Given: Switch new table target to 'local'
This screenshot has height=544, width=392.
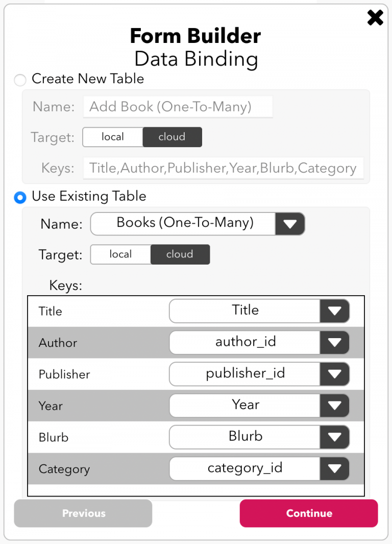Looking at the screenshot, I should (x=112, y=137).
